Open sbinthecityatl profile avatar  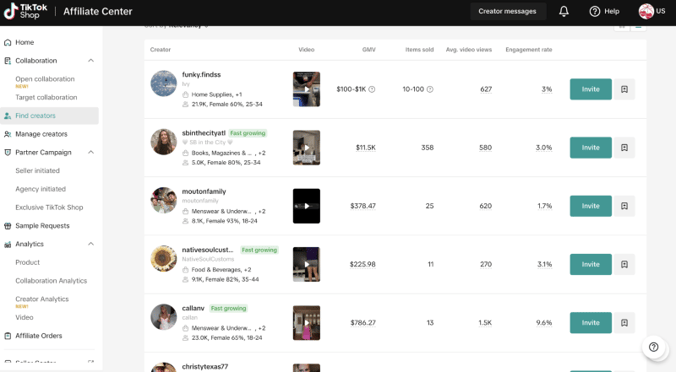(164, 142)
